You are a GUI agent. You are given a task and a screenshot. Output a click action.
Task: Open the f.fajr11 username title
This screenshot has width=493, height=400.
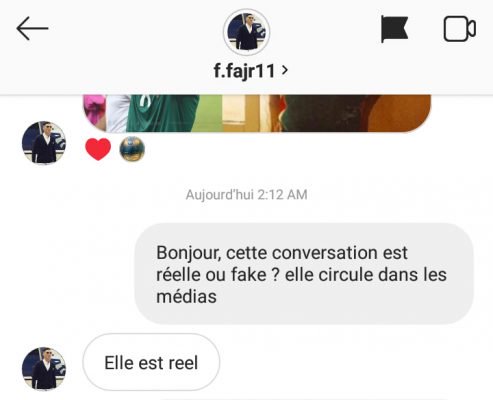[244, 71]
